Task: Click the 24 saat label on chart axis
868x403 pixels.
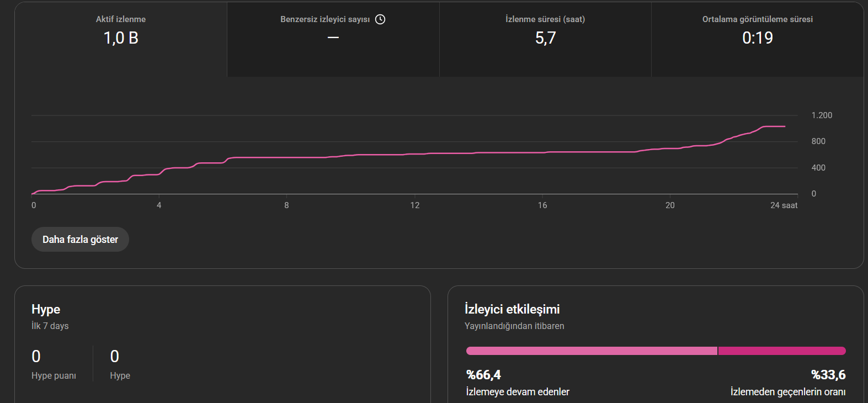Action: tap(784, 205)
